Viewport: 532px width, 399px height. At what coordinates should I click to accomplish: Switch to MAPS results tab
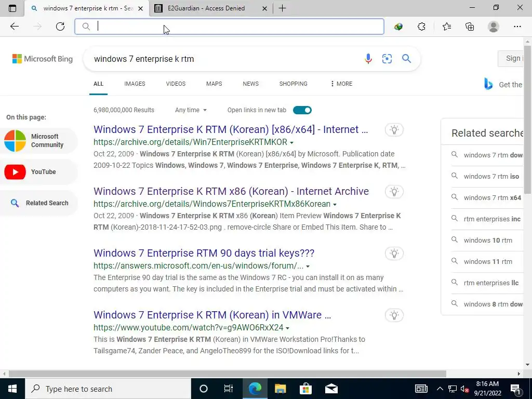click(214, 84)
